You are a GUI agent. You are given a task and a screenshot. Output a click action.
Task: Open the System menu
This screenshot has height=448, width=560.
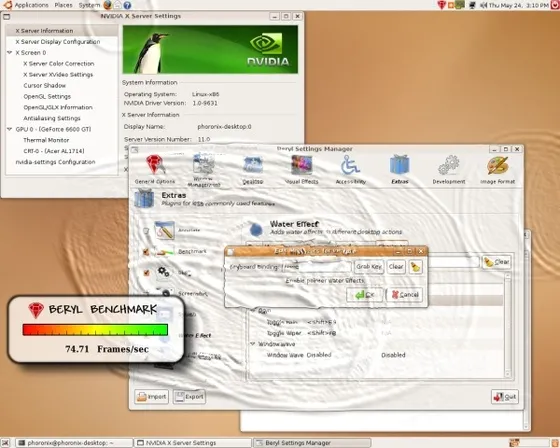tap(89, 5)
